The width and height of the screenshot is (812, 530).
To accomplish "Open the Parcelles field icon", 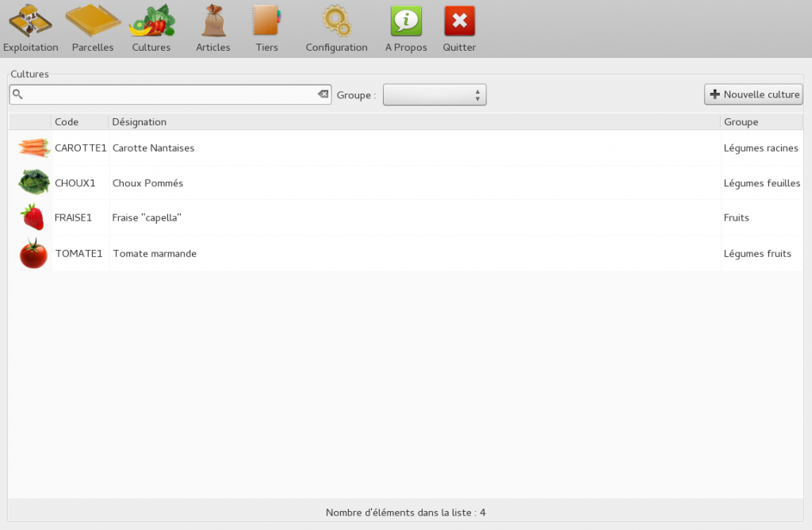I will click(93, 21).
